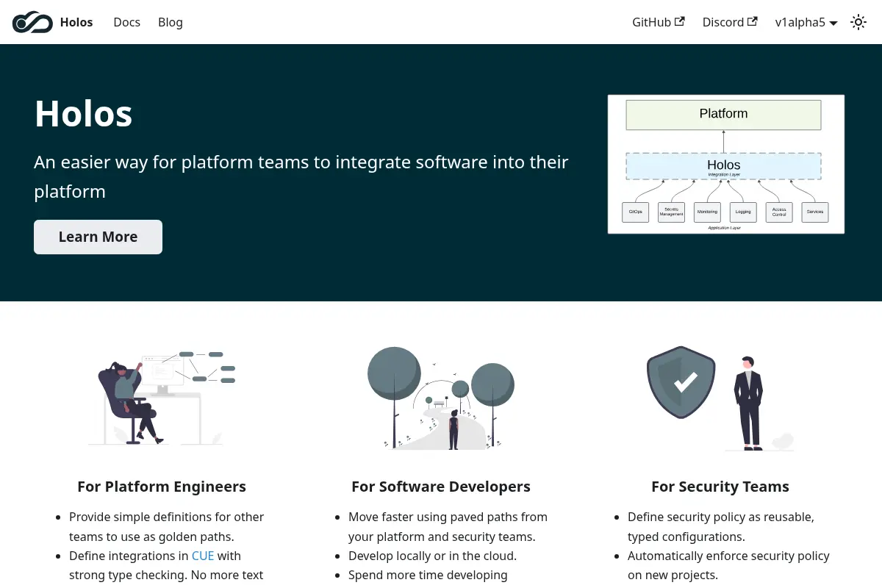Toggle light/dark mode sun icon
882x588 pixels.
pos(858,22)
